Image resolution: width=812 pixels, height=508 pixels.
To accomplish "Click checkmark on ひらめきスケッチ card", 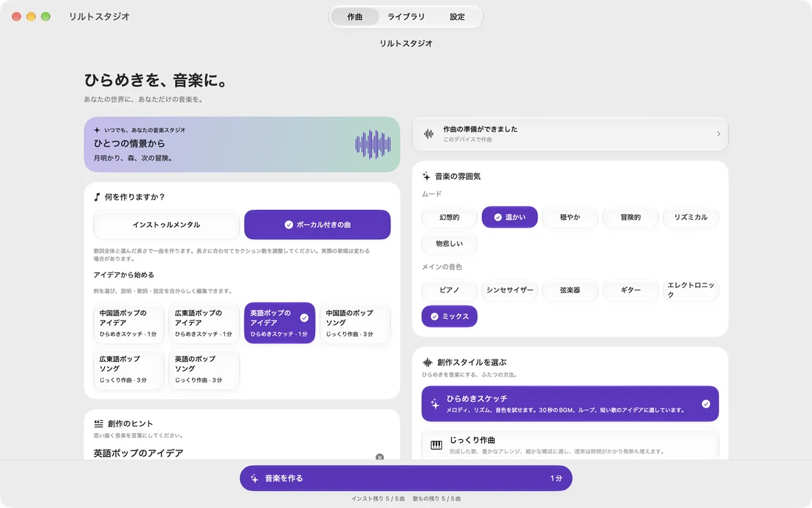I will click(706, 404).
